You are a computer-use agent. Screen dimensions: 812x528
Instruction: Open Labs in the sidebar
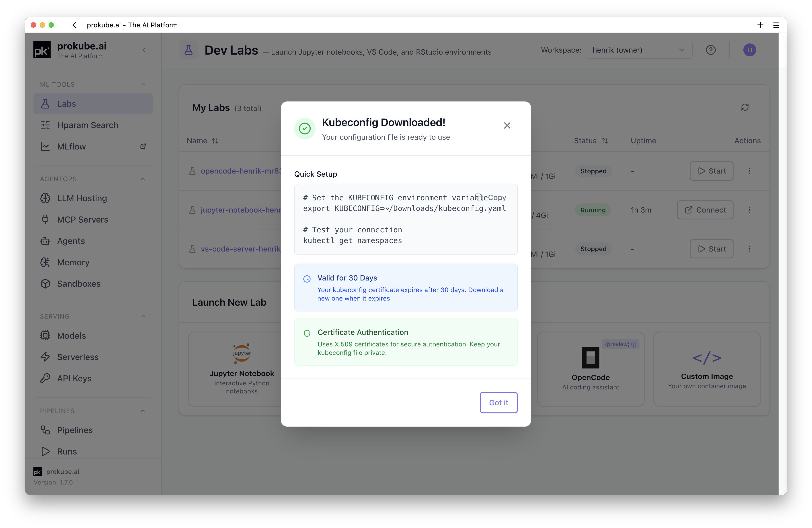click(x=93, y=104)
